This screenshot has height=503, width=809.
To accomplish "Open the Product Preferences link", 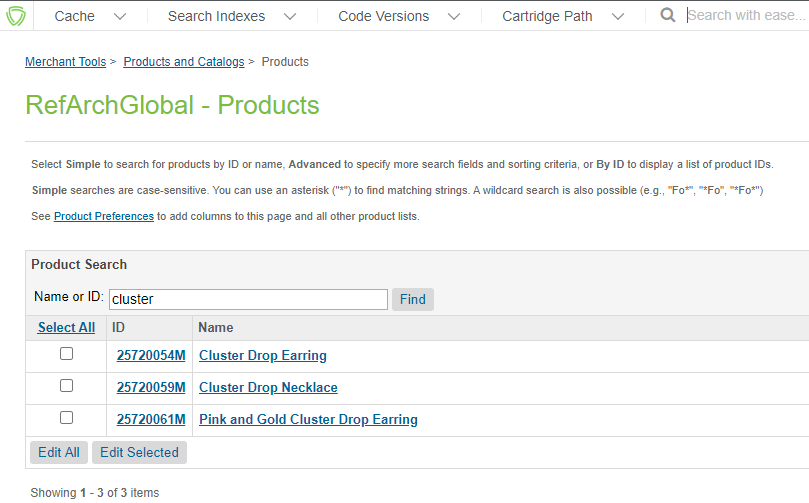I will 104,216.
